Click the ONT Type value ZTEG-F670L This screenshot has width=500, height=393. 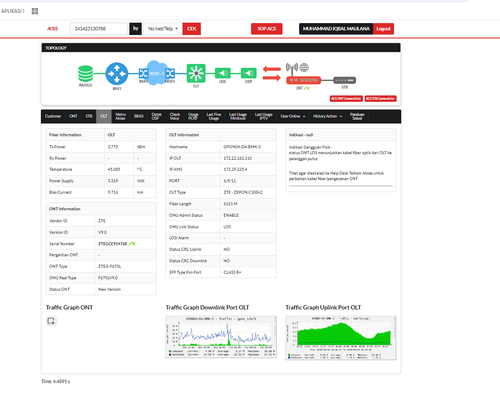[x=110, y=266]
